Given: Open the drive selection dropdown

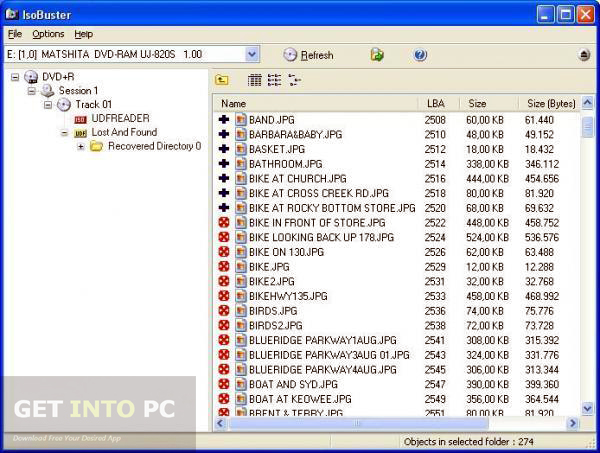Looking at the screenshot, I should pos(252,54).
